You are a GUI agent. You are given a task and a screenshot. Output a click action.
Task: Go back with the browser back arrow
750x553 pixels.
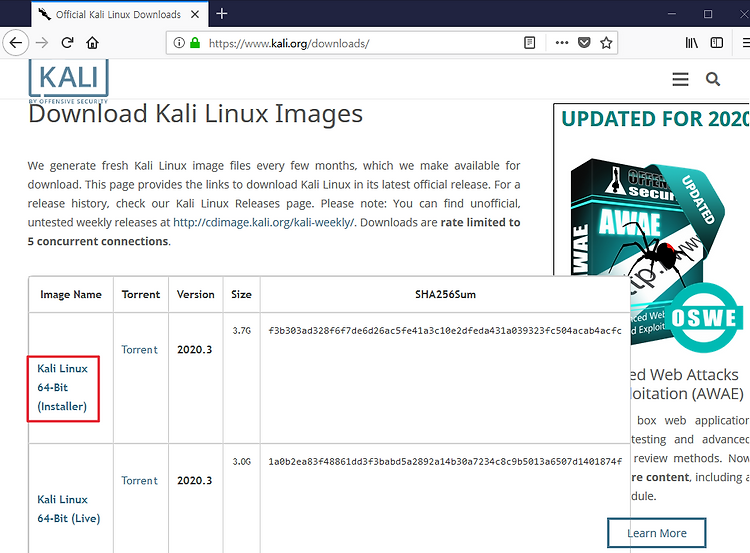tap(16, 43)
